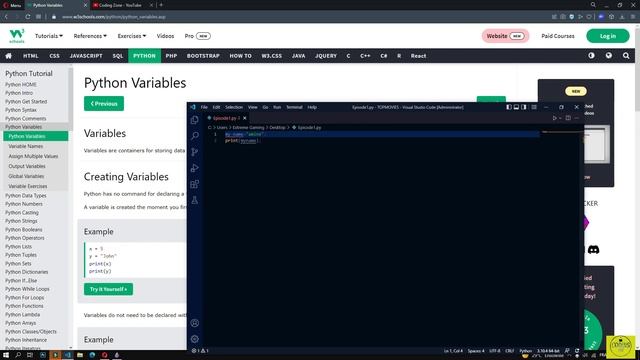Open VS Code Explorer panel icon

(195, 120)
